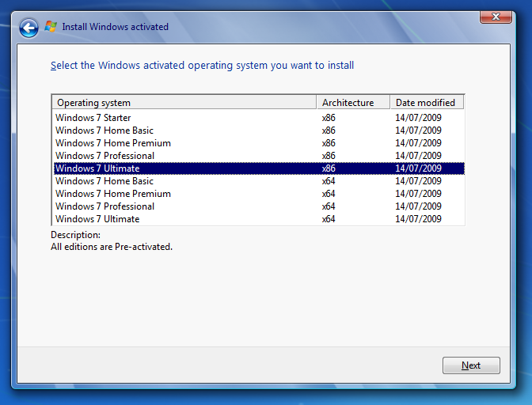Click the 'All editions are Pre-activated.' description text
The width and height of the screenshot is (532, 405).
(x=112, y=247)
